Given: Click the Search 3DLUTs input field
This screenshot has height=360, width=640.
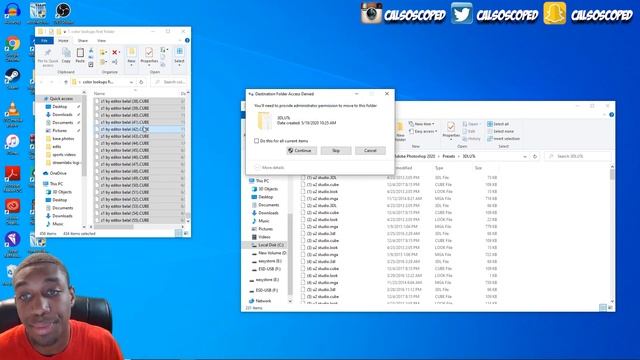Looking at the screenshot, I should [578, 156].
